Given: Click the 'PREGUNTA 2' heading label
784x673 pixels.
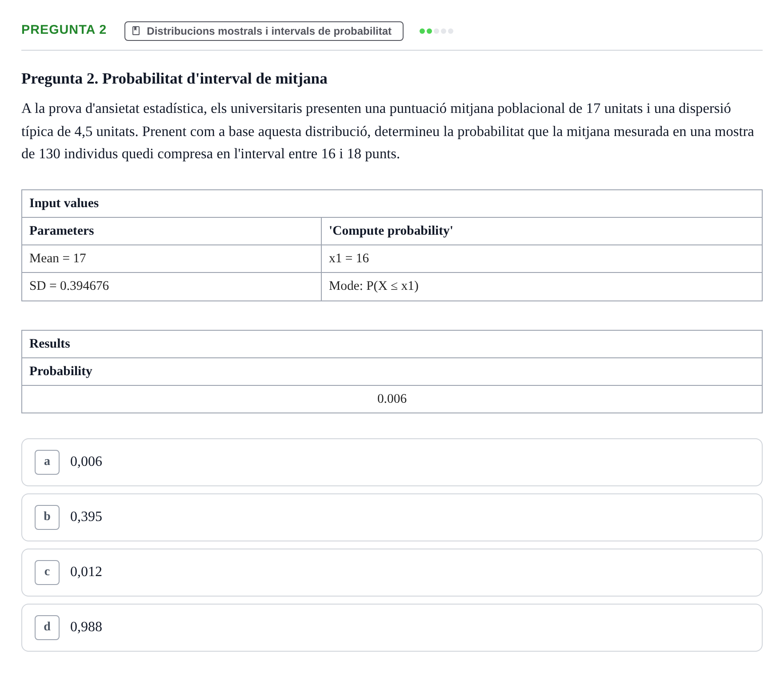Looking at the screenshot, I should (x=64, y=30).
